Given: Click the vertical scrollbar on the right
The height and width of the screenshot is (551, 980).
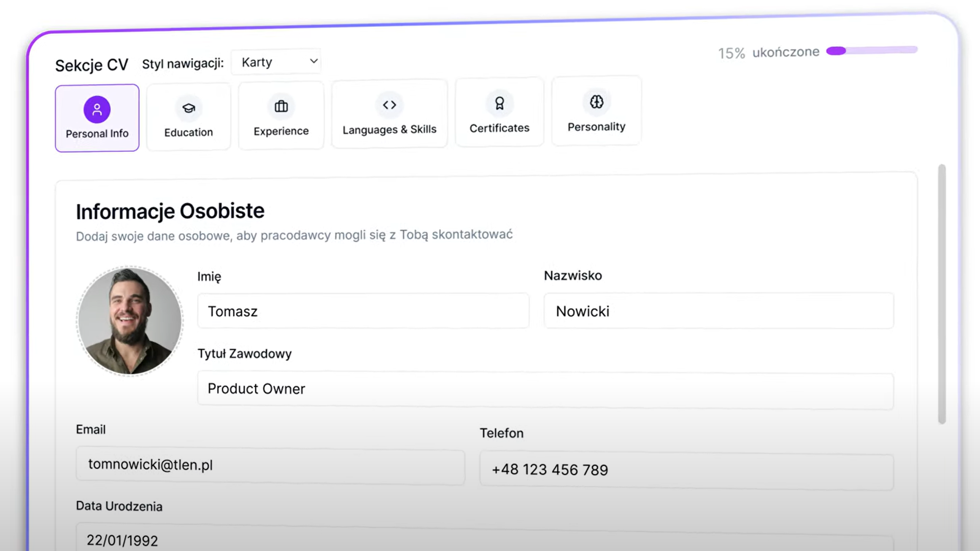Looking at the screenshot, I should pos(942,294).
